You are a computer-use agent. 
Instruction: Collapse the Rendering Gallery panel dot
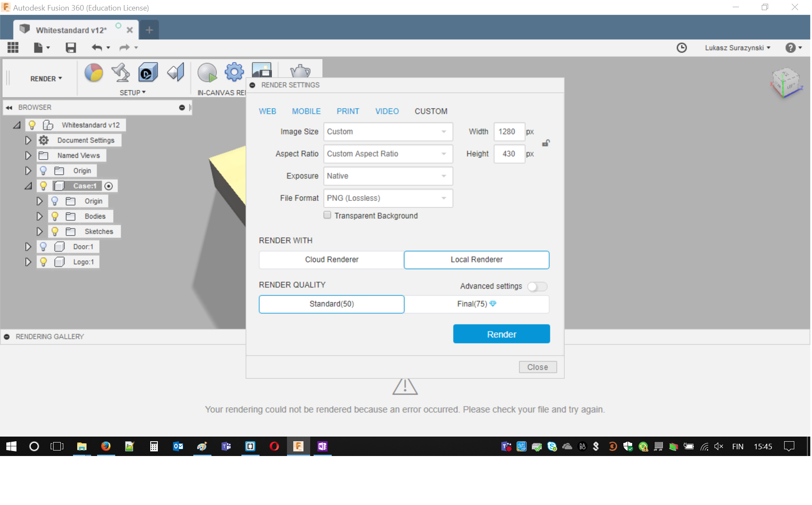(x=7, y=337)
